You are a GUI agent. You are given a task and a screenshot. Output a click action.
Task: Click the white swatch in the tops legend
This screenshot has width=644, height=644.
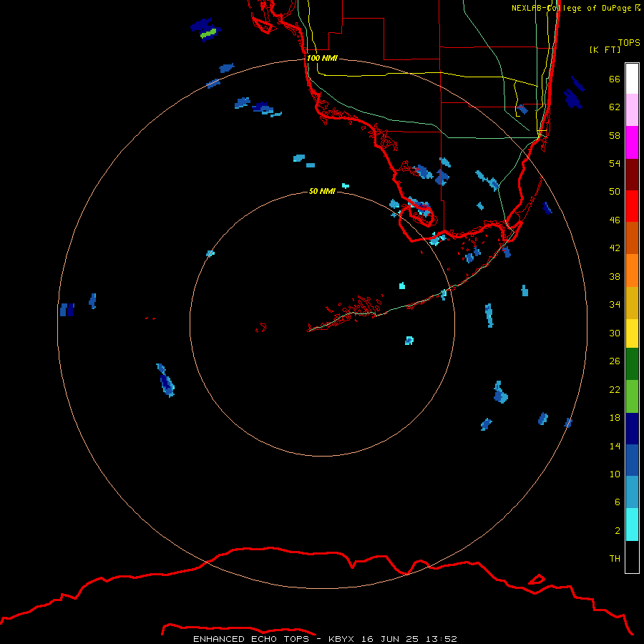[632, 79]
